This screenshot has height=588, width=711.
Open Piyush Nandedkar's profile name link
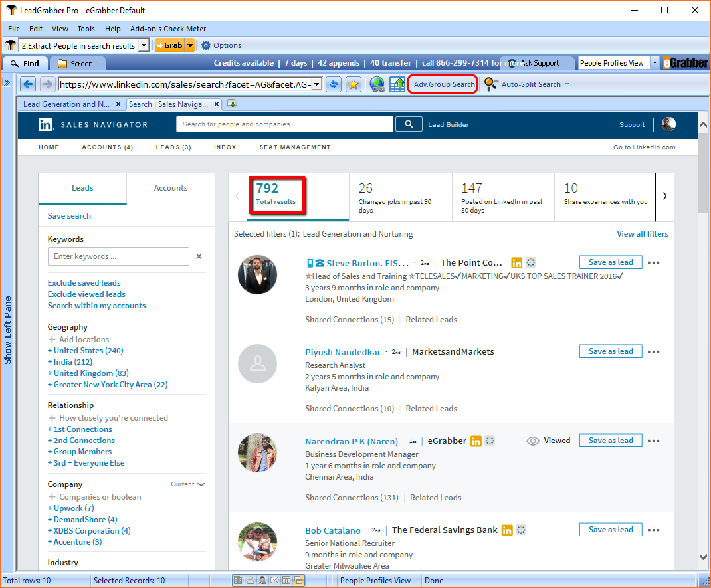pyautogui.click(x=343, y=352)
